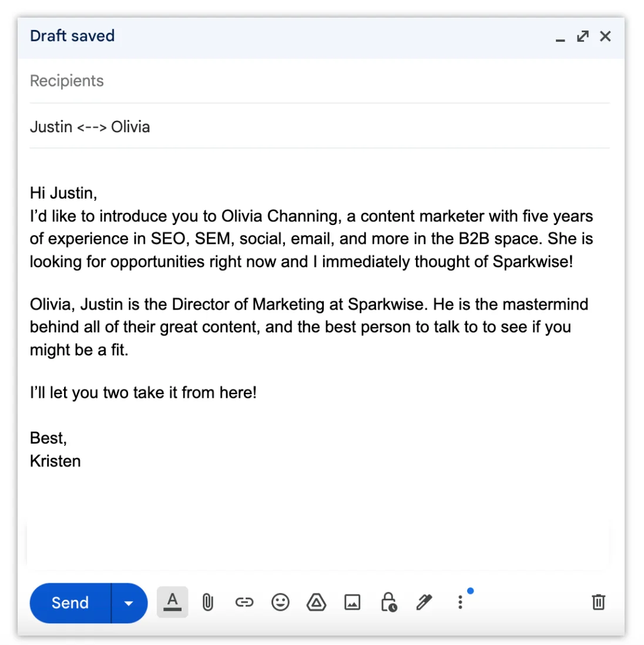Expand compose window to full screen
The height and width of the screenshot is (645, 644).
click(x=582, y=36)
